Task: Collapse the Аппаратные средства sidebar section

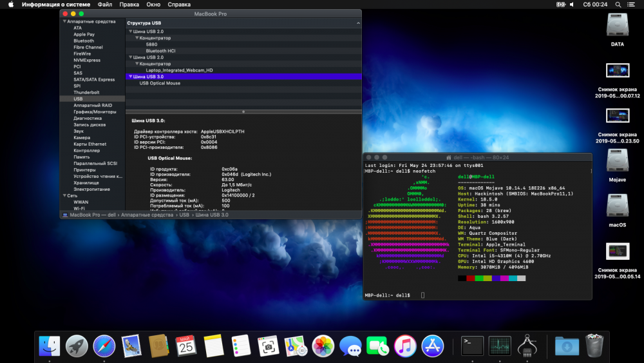Action: click(x=64, y=21)
